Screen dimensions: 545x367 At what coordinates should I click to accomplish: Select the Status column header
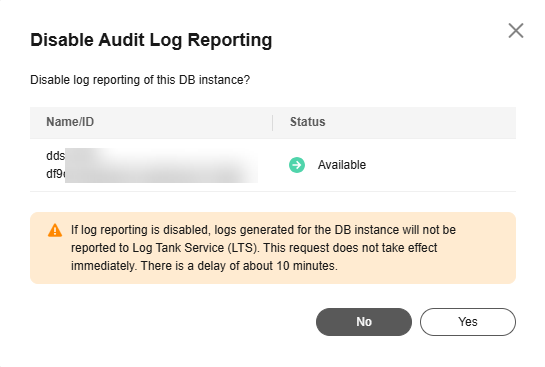(308, 122)
